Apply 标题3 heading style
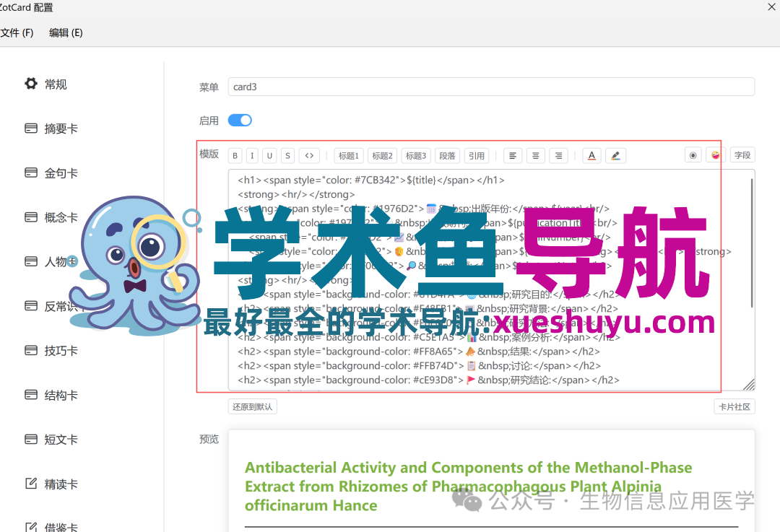 pyautogui.click(x=416, y=156)
